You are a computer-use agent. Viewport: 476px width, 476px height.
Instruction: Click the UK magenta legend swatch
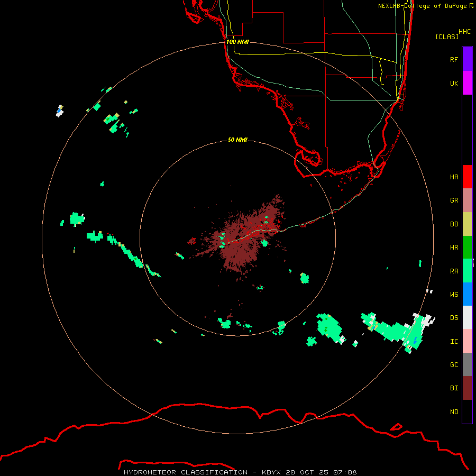coord(467,83)
